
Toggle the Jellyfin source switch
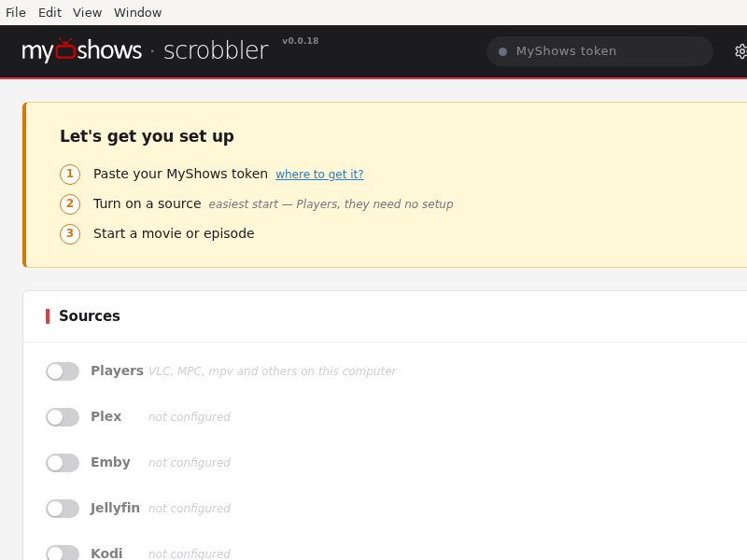[x=63, y=509]
